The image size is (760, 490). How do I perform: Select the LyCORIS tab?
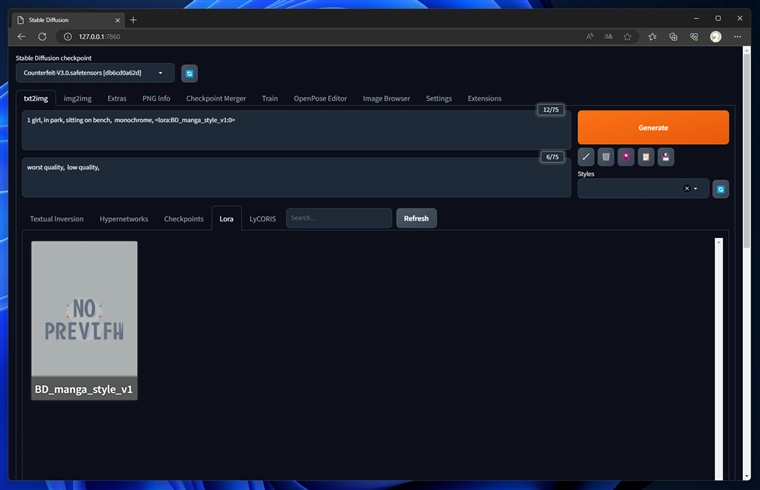pyautogui.click(x=263, y=219)
